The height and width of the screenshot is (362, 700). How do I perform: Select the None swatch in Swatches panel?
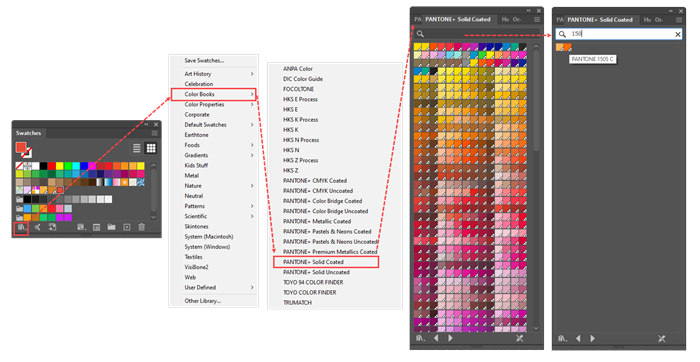[x=19, y=166]
